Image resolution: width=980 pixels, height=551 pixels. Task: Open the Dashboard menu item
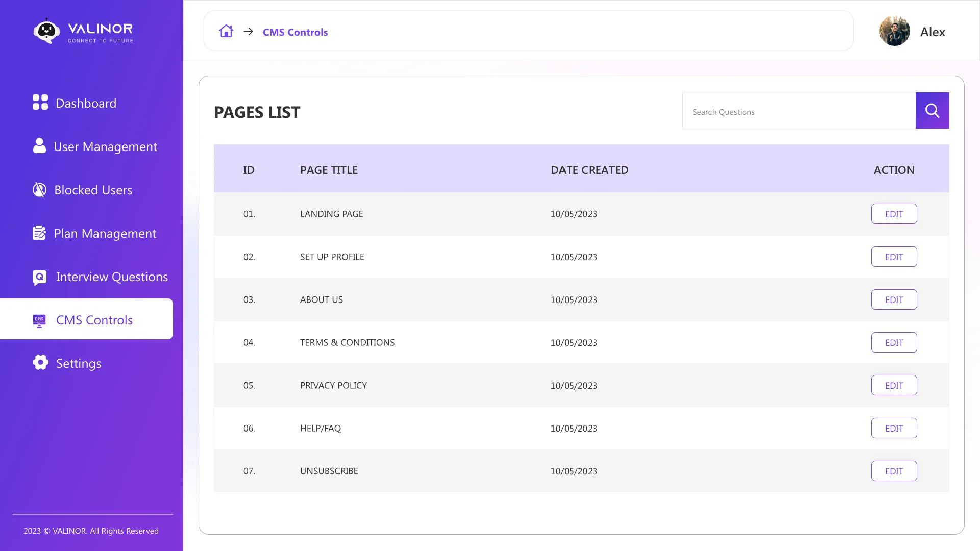coord(86,103)
